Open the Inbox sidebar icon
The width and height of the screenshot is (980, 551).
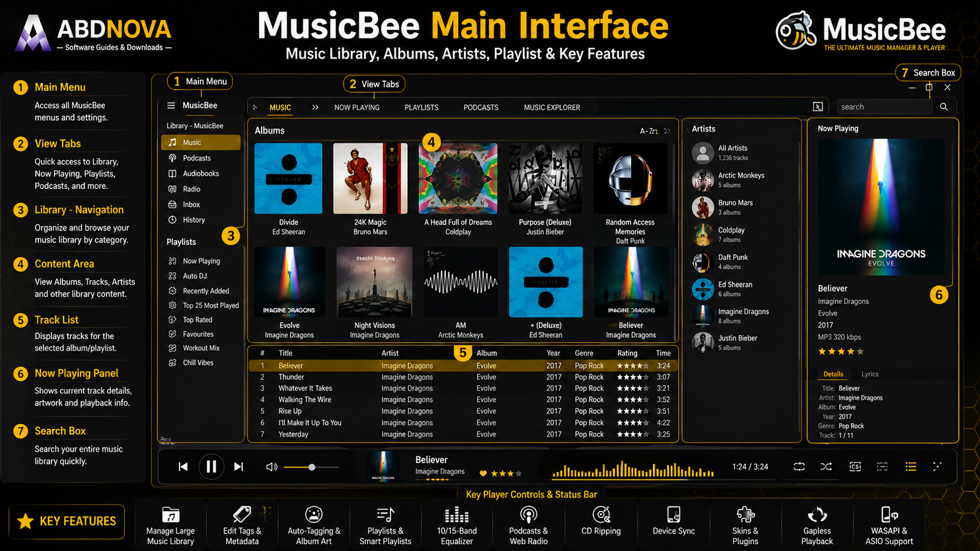click(x=173, y=204)
